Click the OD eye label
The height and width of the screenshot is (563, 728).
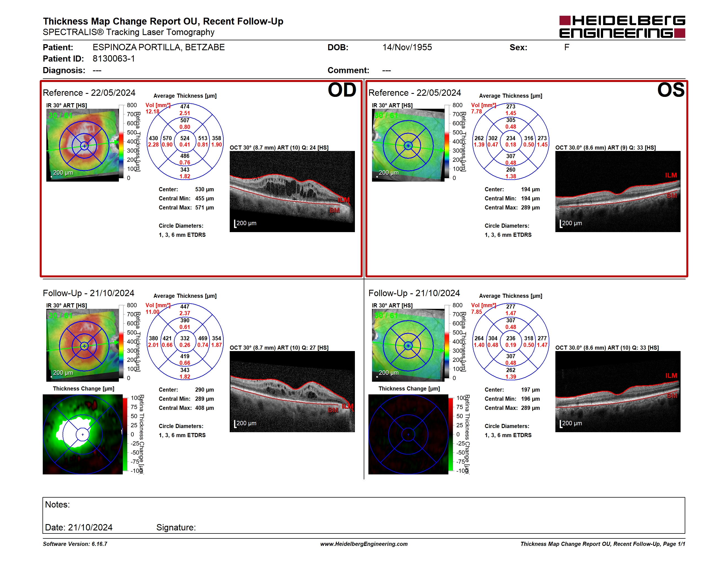coord(342,90)
